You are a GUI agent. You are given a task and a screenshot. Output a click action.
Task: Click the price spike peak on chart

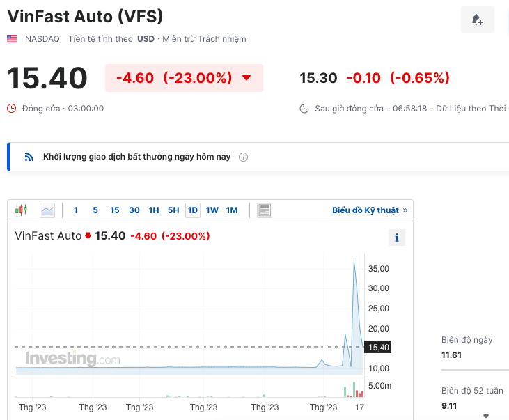[354, 261]
